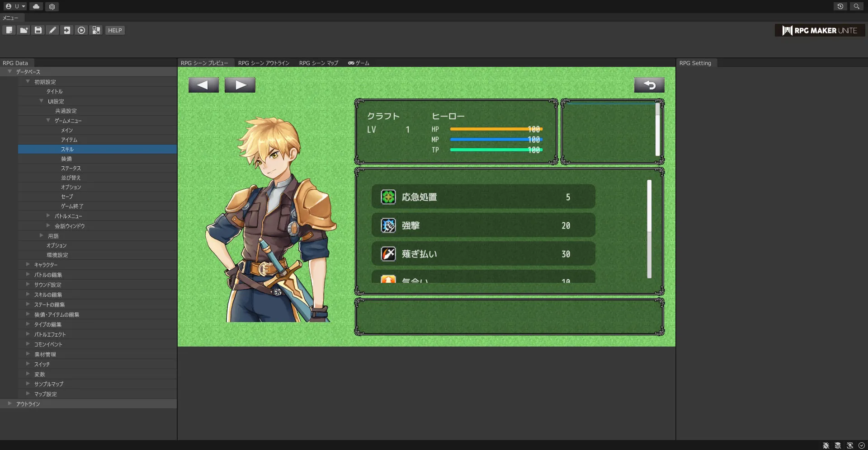Click the HELP button

point(115,30)
